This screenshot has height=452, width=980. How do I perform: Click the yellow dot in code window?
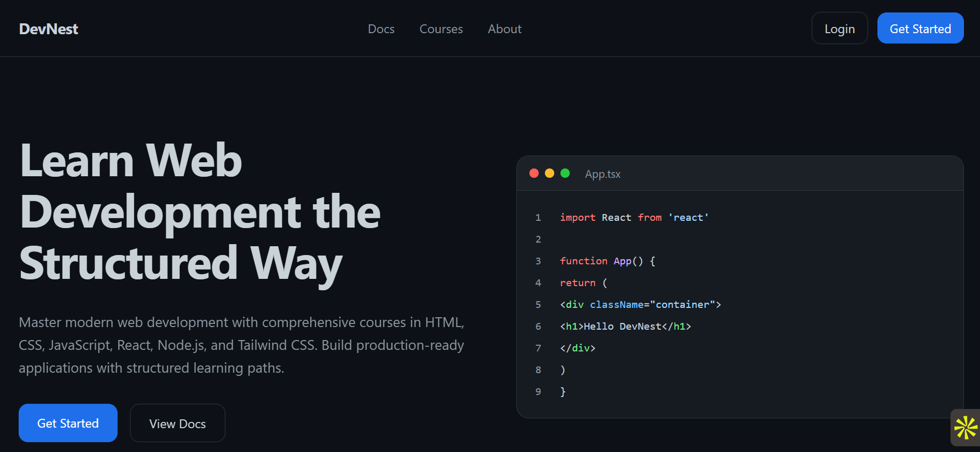(550, 173)
